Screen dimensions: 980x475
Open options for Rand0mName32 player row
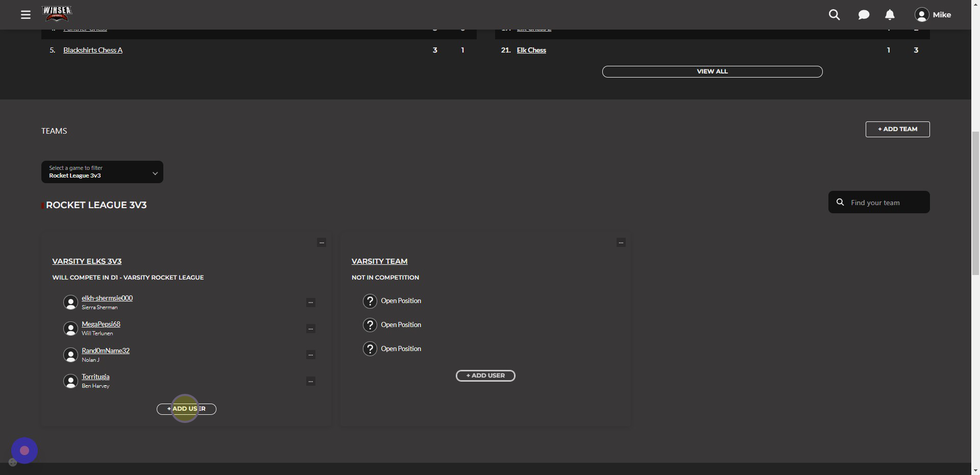pos(310,355)
